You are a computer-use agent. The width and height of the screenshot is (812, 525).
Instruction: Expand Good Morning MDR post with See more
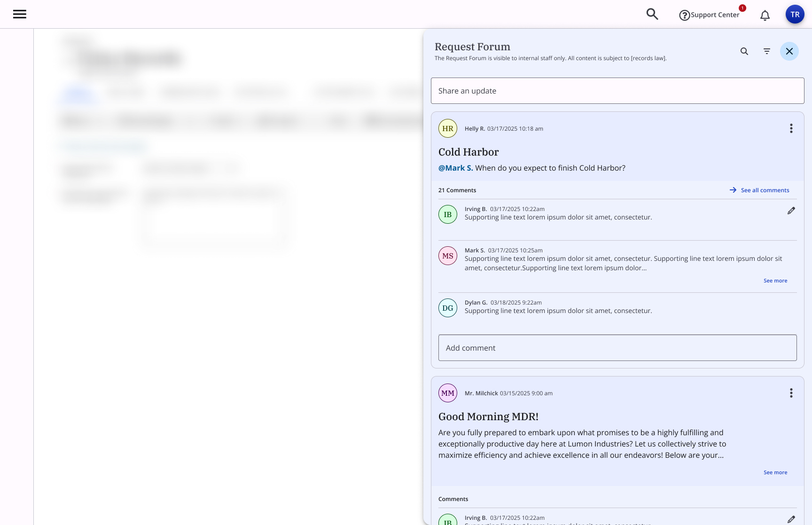775,472
